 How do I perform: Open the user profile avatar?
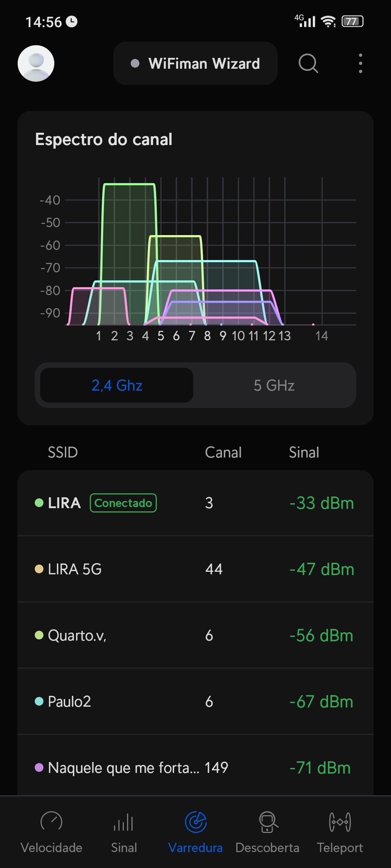(x=36, y=63)
